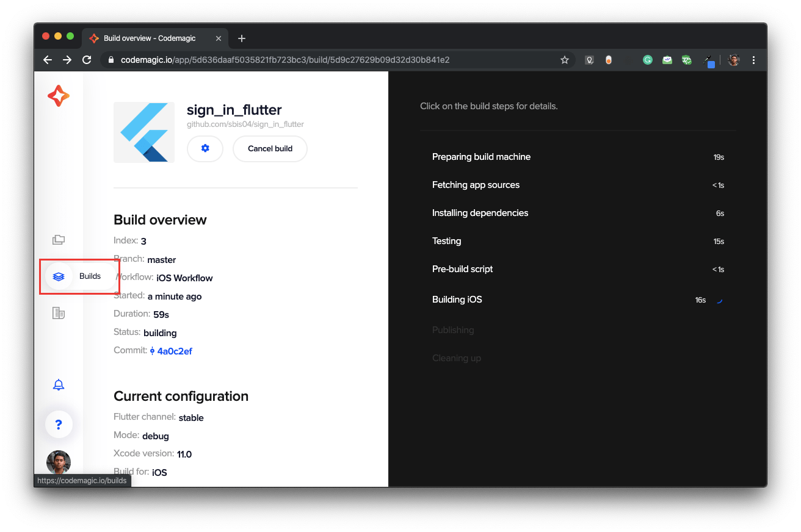
Task: Open the Grammarly extension icon
Action: tap(647, 60)
